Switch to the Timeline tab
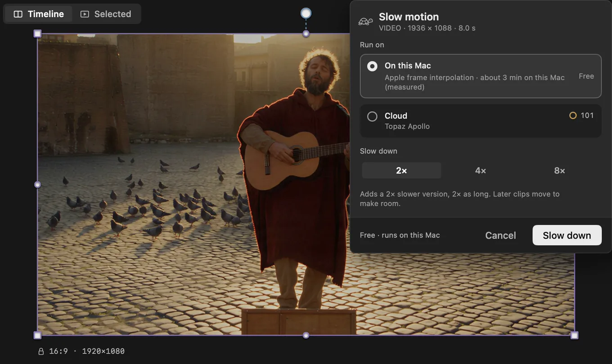The width and height of the screenshot is (612, 364). [39, 14]
